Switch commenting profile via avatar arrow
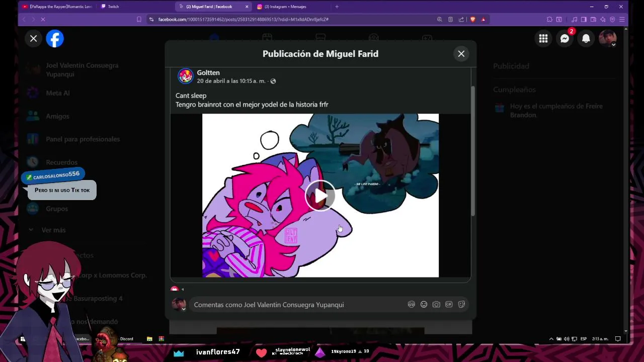 (184, 309)
